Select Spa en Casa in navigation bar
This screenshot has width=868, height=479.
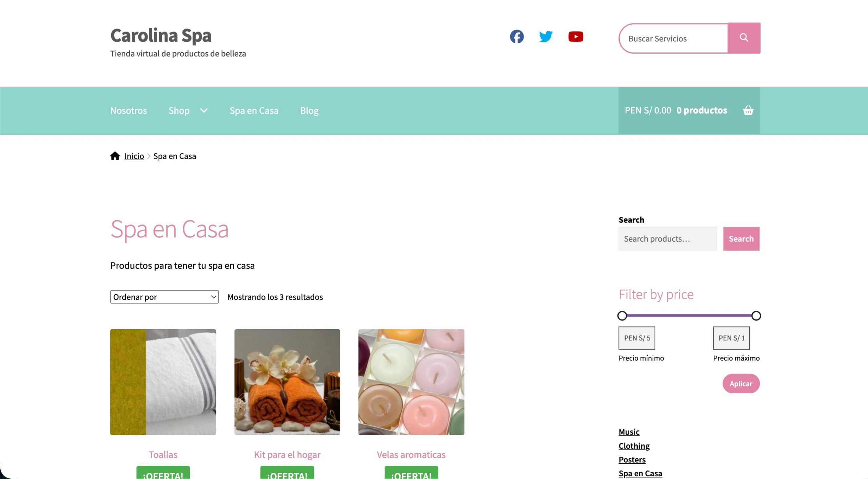click(254, 110)
